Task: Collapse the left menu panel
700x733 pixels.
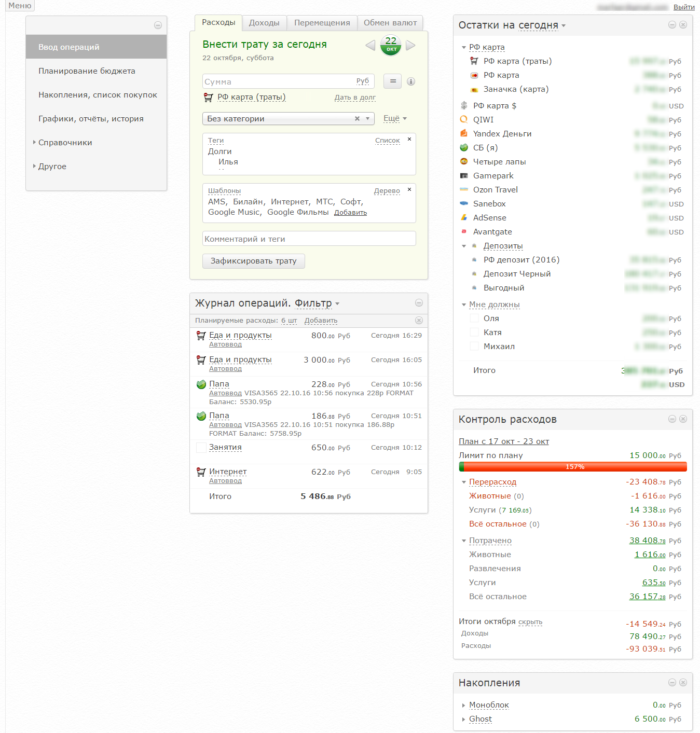Action: coord(158,25)
